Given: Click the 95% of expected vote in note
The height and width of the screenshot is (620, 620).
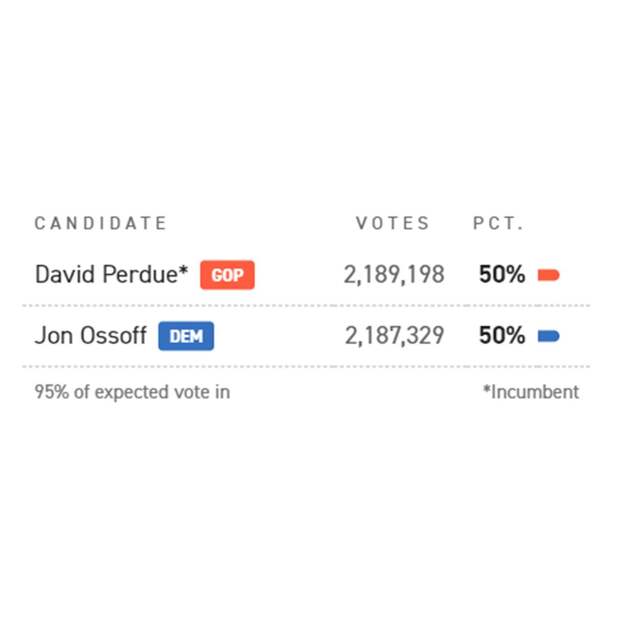Looking at the screenshot, I should 132,392.
